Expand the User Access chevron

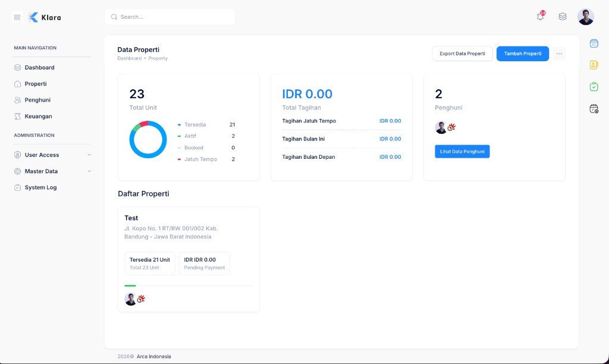coord(89,155)
